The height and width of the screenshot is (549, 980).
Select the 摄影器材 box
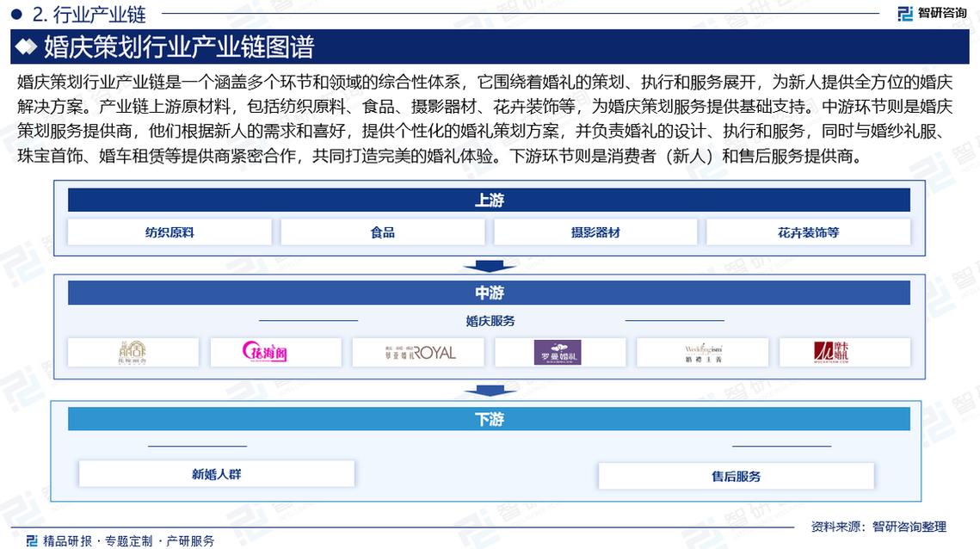click(595, 232)
